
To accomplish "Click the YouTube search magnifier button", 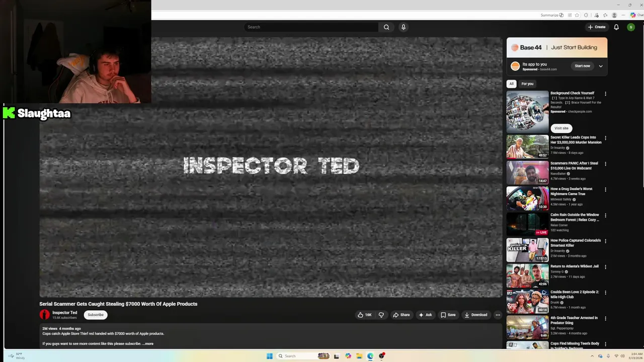I will pyautogui.click(x=386, y=27).
